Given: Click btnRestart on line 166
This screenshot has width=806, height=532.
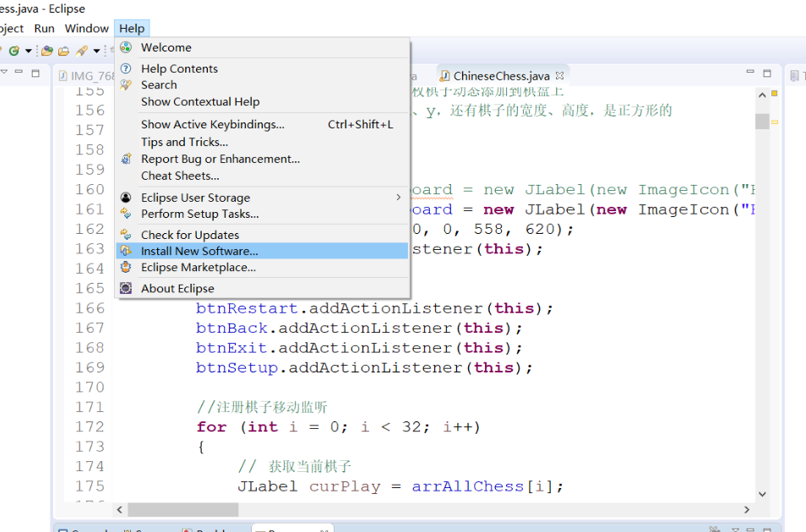Looking at the screenshot, I should pos(247,308).
